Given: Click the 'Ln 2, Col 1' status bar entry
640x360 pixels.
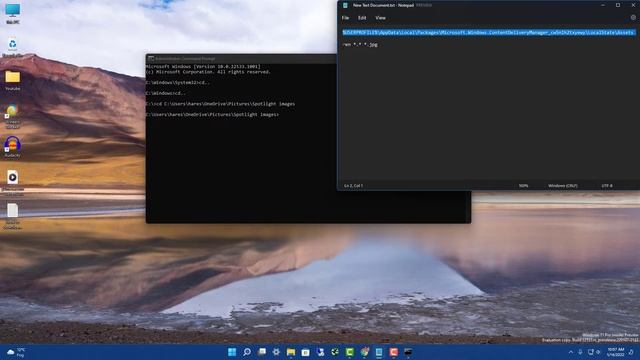Looking at the screenshot, I should coord(353,186).
